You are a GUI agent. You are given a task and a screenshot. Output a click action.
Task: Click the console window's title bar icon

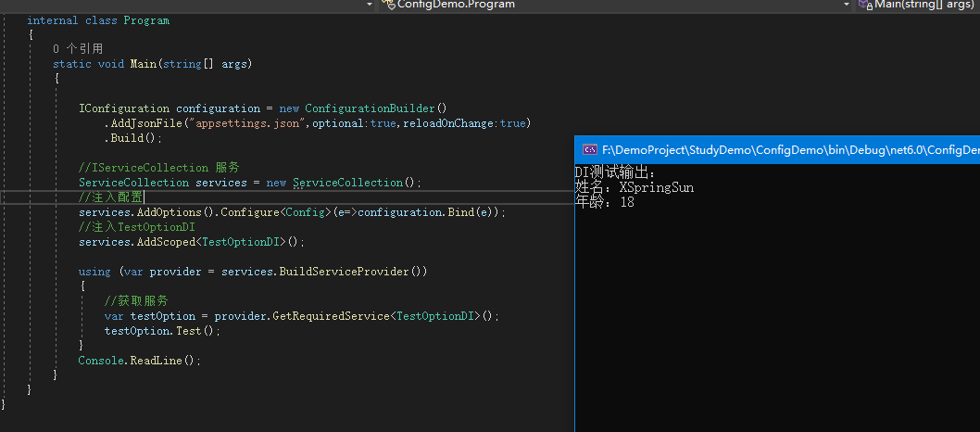589,150
